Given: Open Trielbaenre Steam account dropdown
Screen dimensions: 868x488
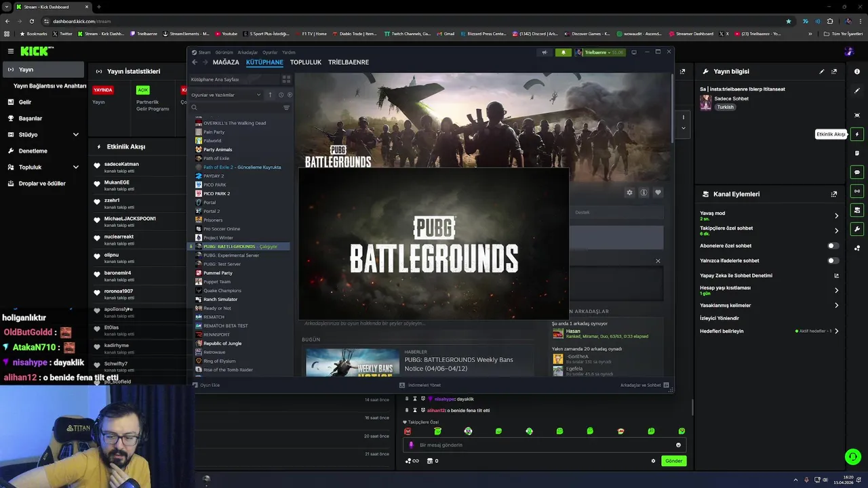Looking at the screenshot, I should click(601, 52).
